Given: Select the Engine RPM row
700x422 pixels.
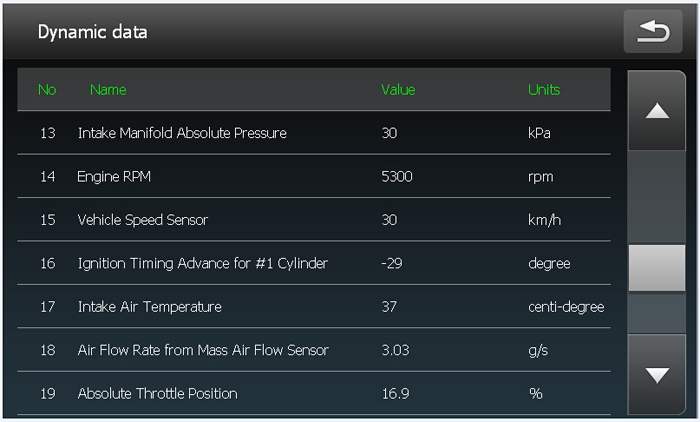Looking at the screenshot, I should (x=314, y=176).
